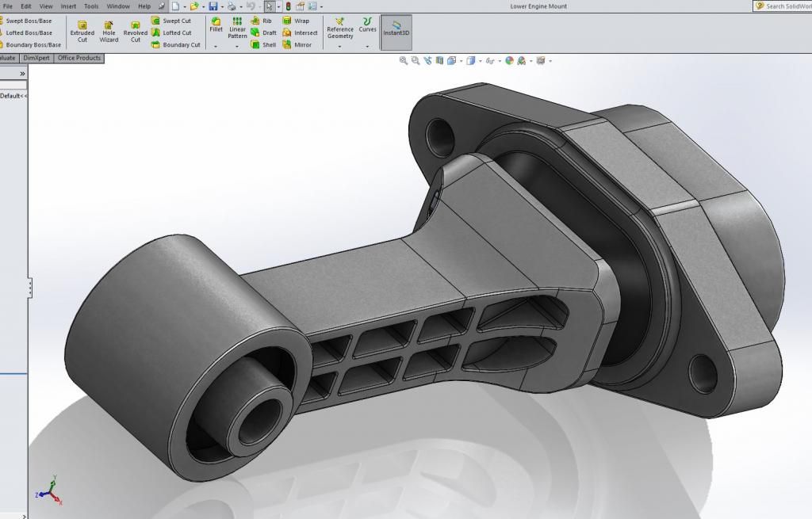The image size is (812, 519).
Task: Switch to the DimXpert tab
Action: coord(36,58)
